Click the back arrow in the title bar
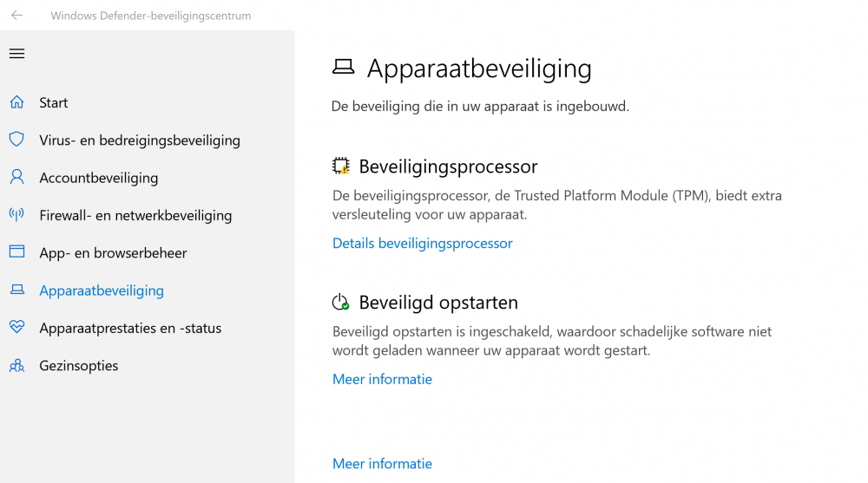The height and width of the screenshot is (483, 868). tap(17, 16)
